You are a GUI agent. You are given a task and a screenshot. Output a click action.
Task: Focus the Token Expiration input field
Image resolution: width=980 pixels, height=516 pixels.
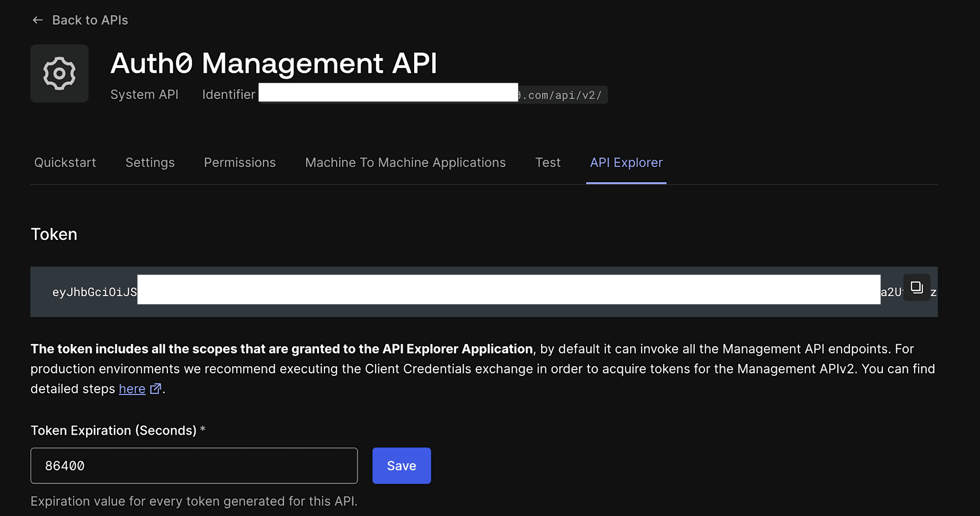coord(194,466)
